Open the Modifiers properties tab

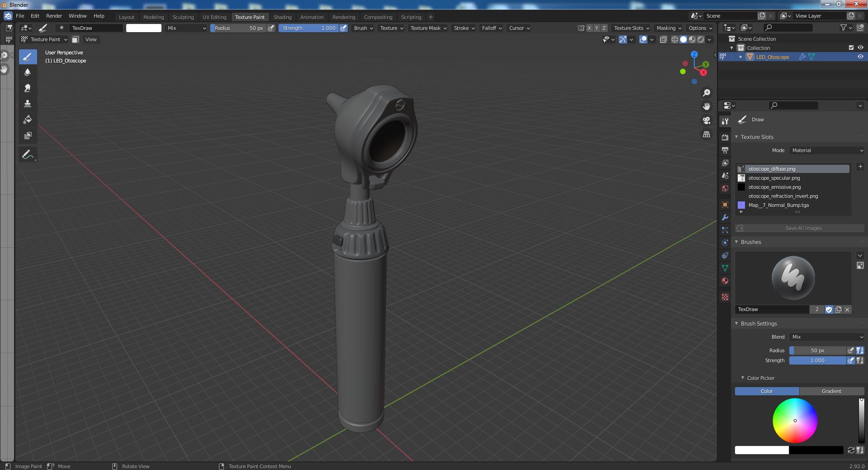(x=725, y=217)
